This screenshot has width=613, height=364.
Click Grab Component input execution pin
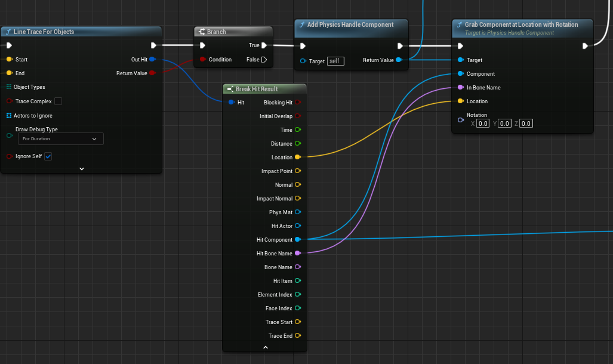[461, 46]
